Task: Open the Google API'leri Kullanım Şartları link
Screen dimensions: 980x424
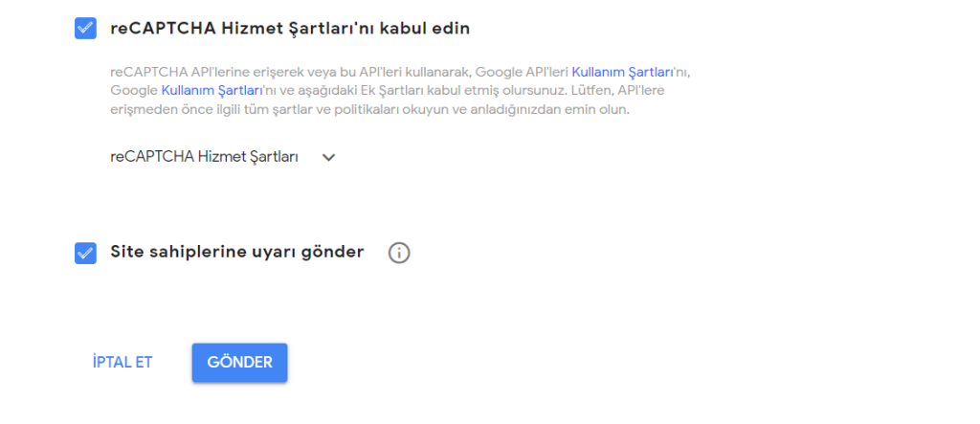Action: [629, 71]
